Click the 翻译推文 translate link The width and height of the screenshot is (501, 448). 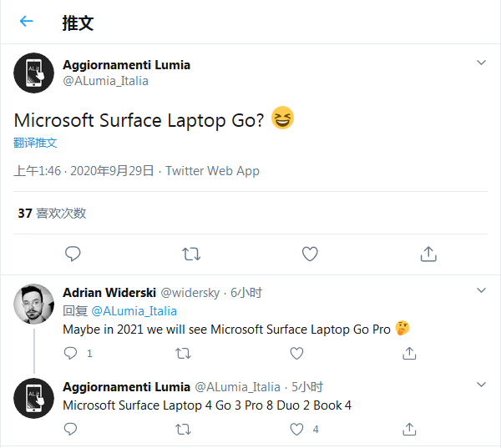[x=35, y=143]
